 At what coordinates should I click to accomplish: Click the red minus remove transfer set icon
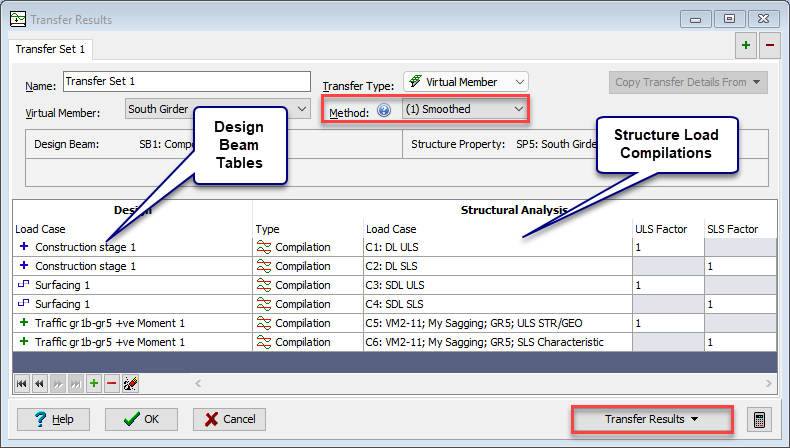[x=770, y=45]
